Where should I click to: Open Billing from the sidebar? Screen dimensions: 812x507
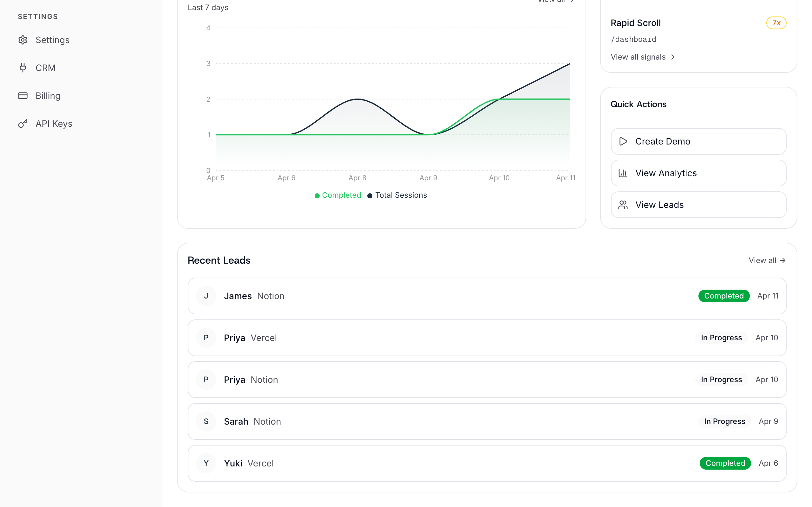click(x=48, y=96)
